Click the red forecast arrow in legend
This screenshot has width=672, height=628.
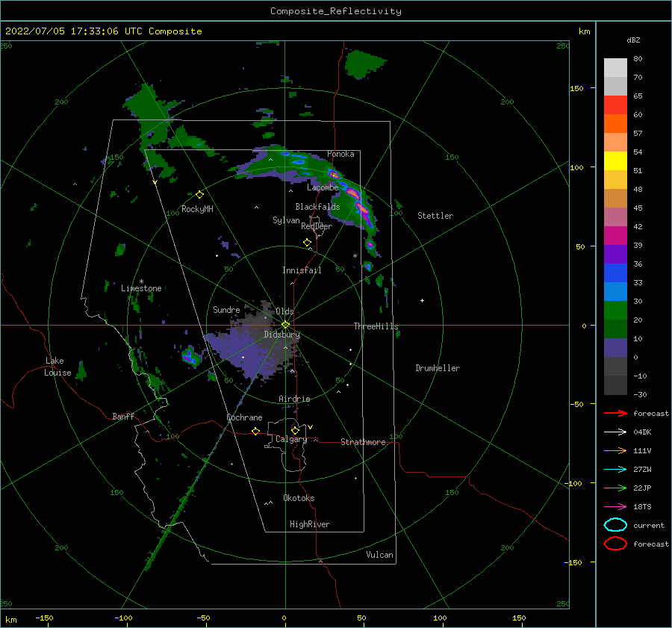click(615, 413)
